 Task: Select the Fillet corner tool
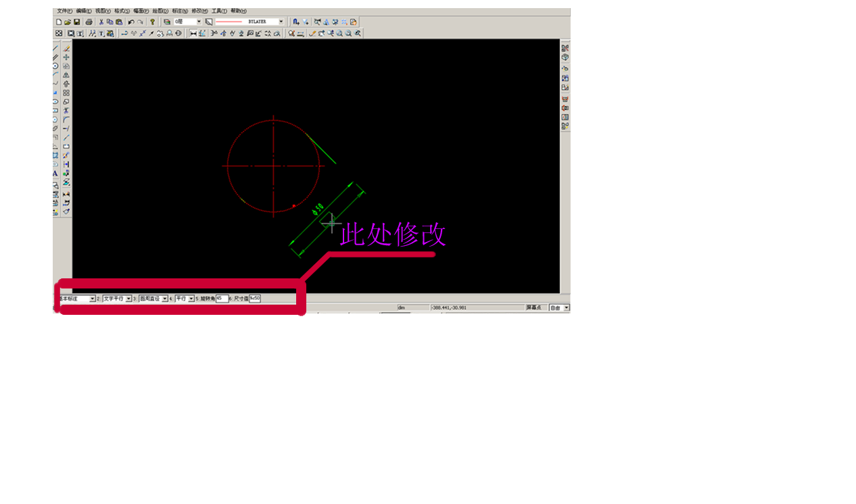[66, 119]
